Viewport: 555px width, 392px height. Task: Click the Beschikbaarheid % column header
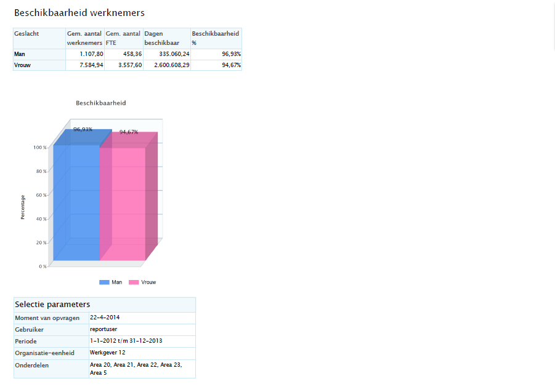[x=216, y=38]
